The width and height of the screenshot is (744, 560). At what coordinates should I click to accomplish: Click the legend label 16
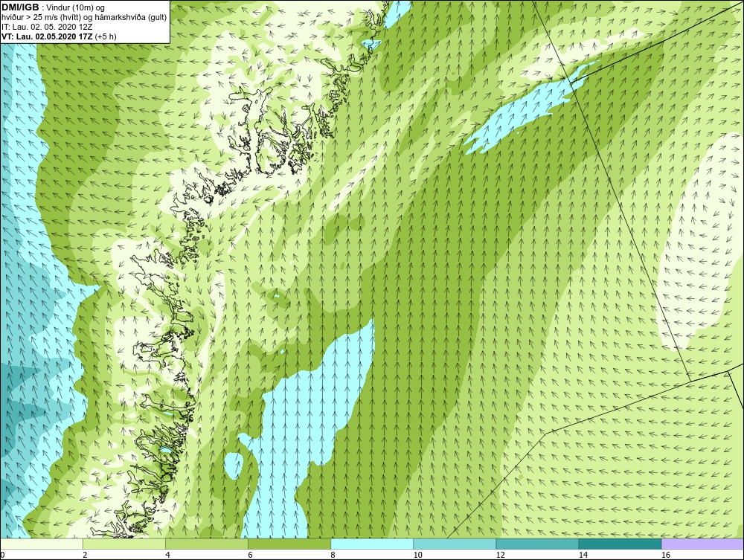pos(666,555)
